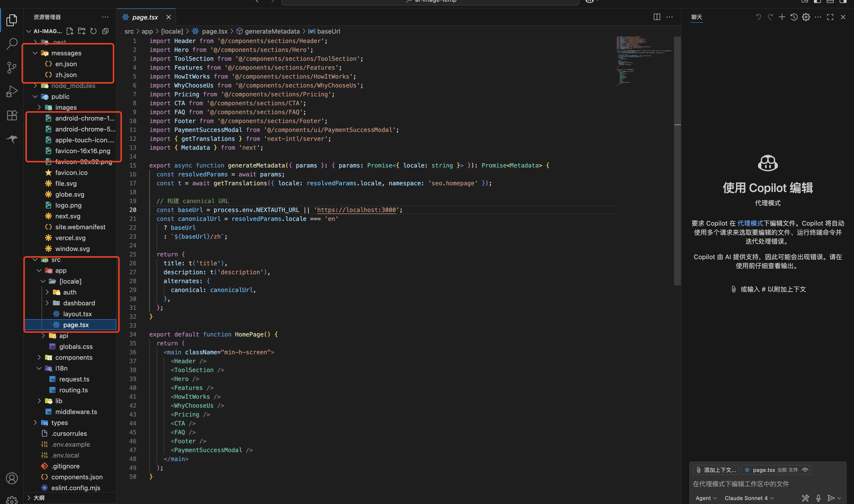Open the Accounts menu icon
854x504 pixels.
pyautogui.click(x=12, y=478)
